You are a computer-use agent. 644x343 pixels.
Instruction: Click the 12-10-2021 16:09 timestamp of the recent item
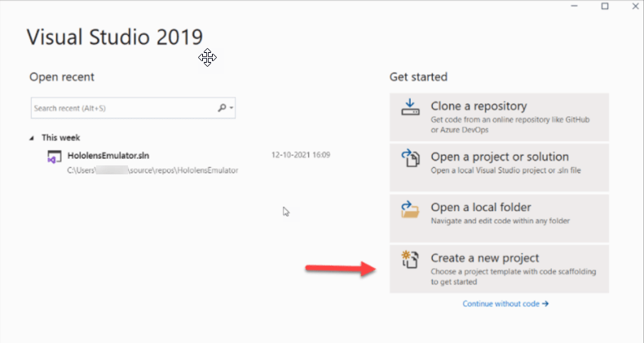pos(300,155)
